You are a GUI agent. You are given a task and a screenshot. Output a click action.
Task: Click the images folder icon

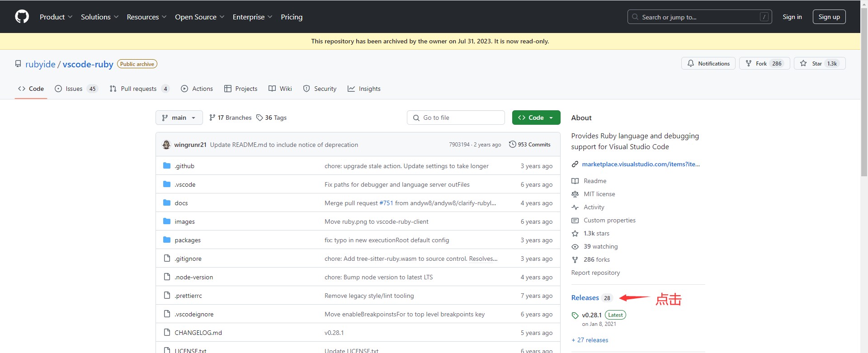click(x=167, y=221)
